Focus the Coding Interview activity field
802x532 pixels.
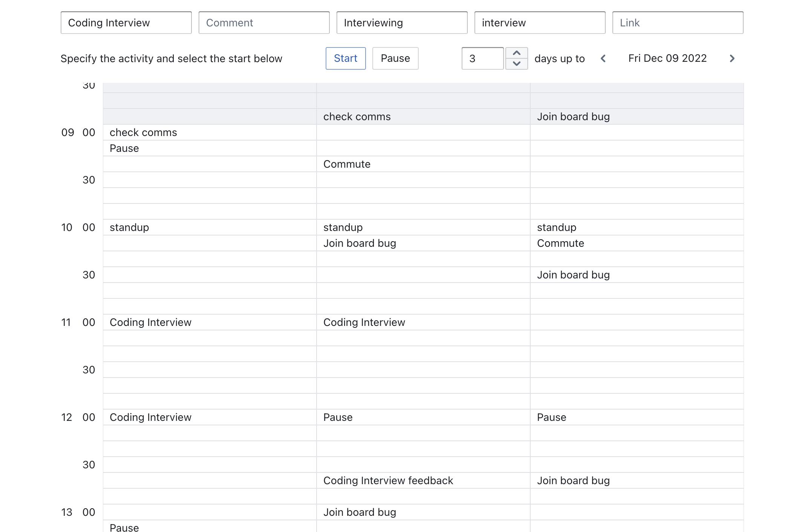tap(126, 23)
